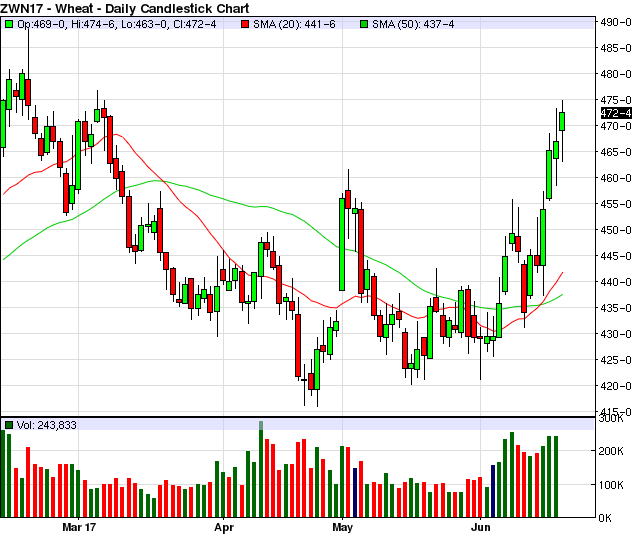The height and width of the screenshot is (536, 640).
Task: Click the 'Jun' date axis label
Action: 480,527
